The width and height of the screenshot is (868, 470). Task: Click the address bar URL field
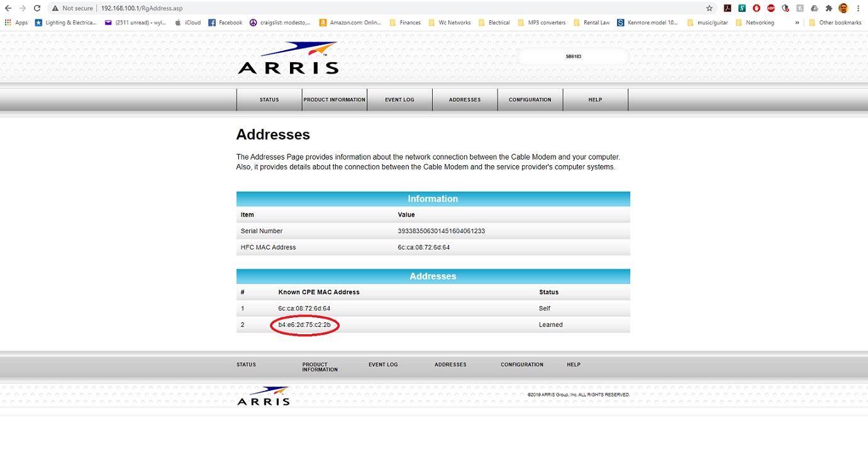coord(377,8)
